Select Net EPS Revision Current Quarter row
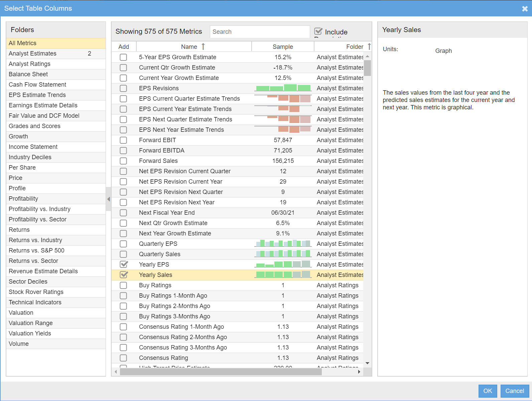 pyautogui.click(x=237, y=171)
